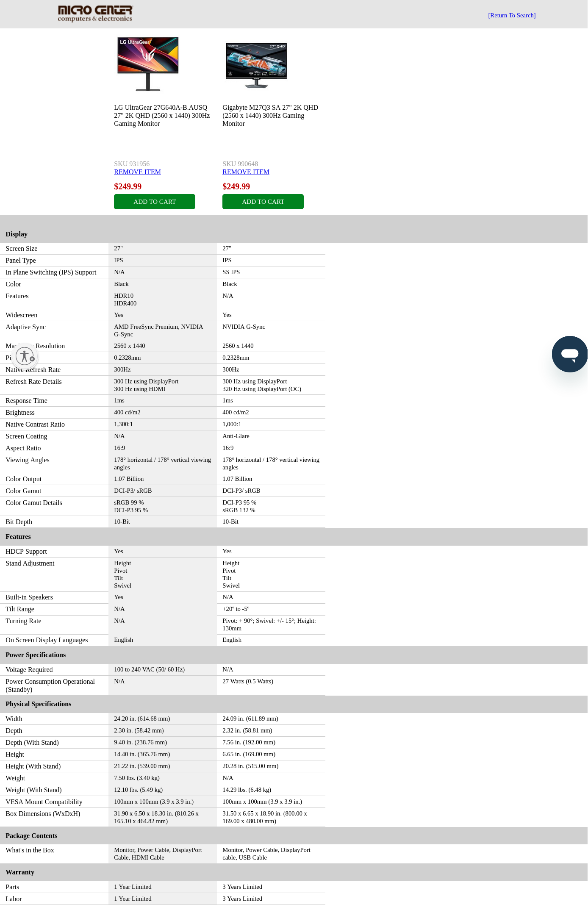Click the Stand Adjustment row label
Image resolution: width=588 pixels, height=910 pixels.
point(30,563)
